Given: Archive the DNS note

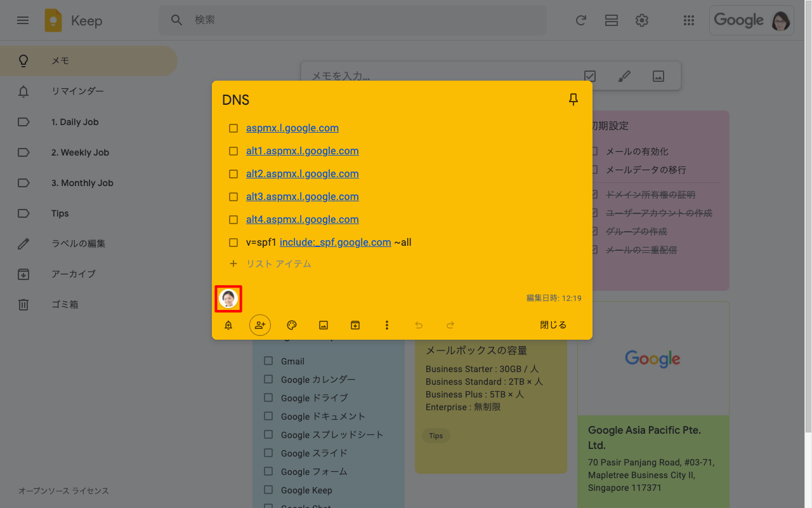Looking at the screenshot, I should coord(355,325).
